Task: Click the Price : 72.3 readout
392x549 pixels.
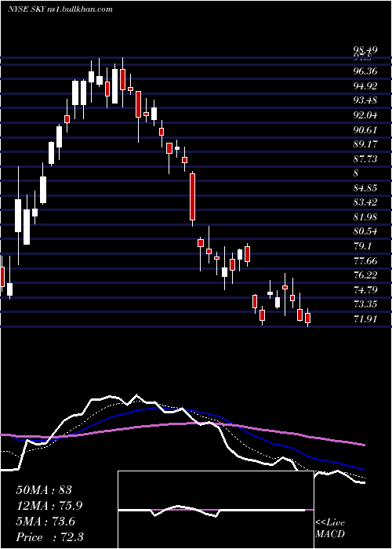Action: pos(49,537)
